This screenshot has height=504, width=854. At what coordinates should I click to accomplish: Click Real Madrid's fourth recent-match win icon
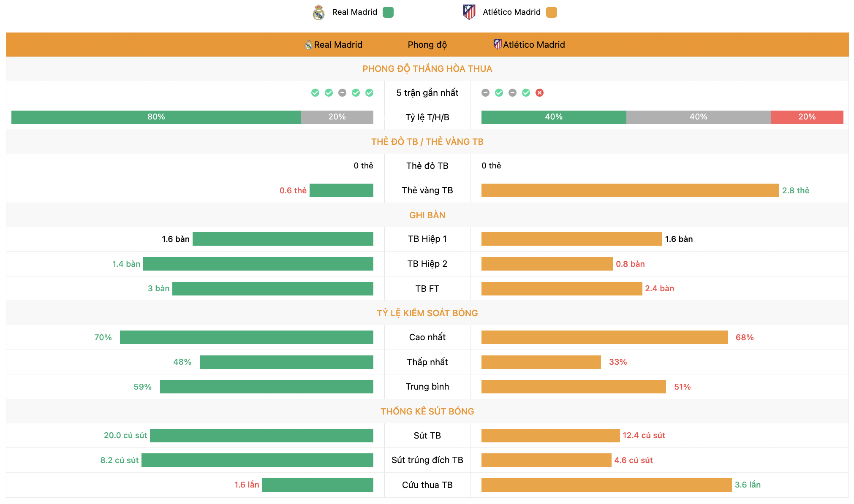[x=356, y=93]
